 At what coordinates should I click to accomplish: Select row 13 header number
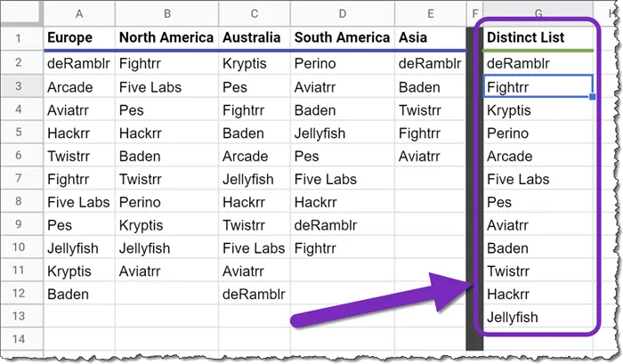(20, 317)
